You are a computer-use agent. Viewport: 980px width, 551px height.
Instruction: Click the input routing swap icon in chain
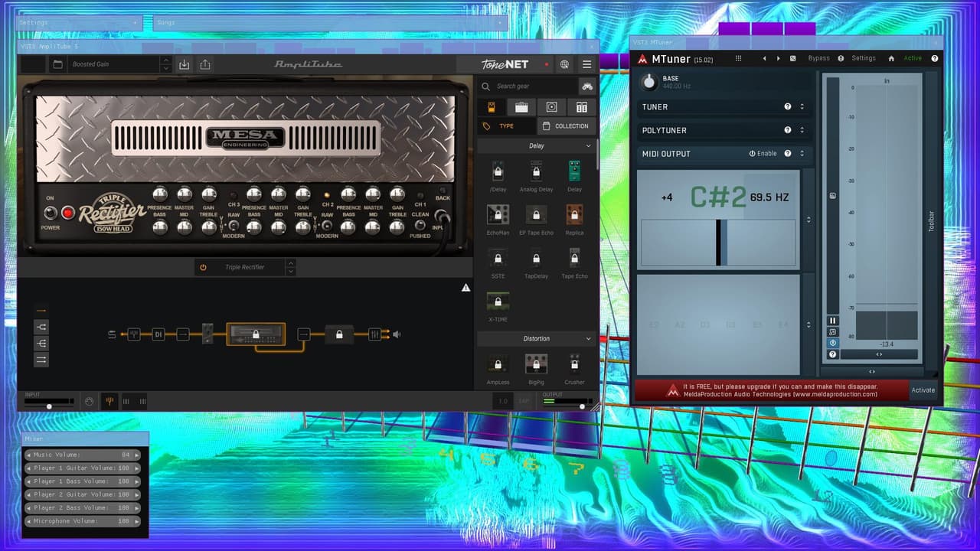pyautogui.click(x=113, y=334)
